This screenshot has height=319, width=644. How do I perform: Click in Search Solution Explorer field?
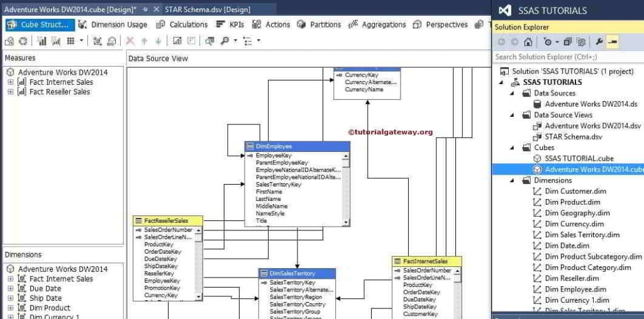[568, 57]
